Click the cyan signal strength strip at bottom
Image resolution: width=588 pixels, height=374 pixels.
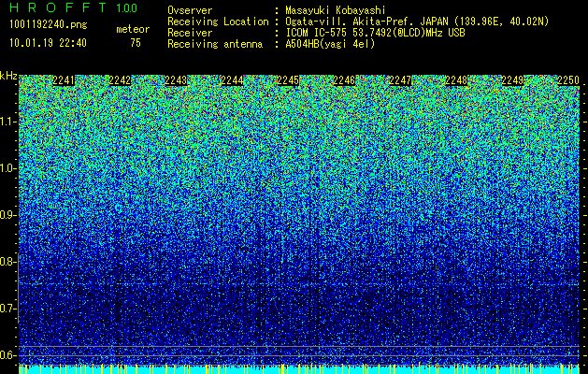pyautogui.click(x=299, y=369)
